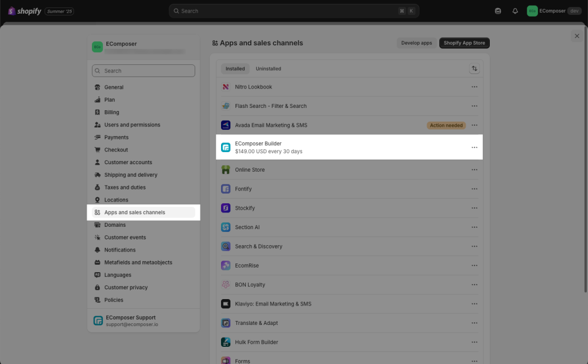
Task: Click the Search & Discovery app icon
Action: [x=226, y=246]
